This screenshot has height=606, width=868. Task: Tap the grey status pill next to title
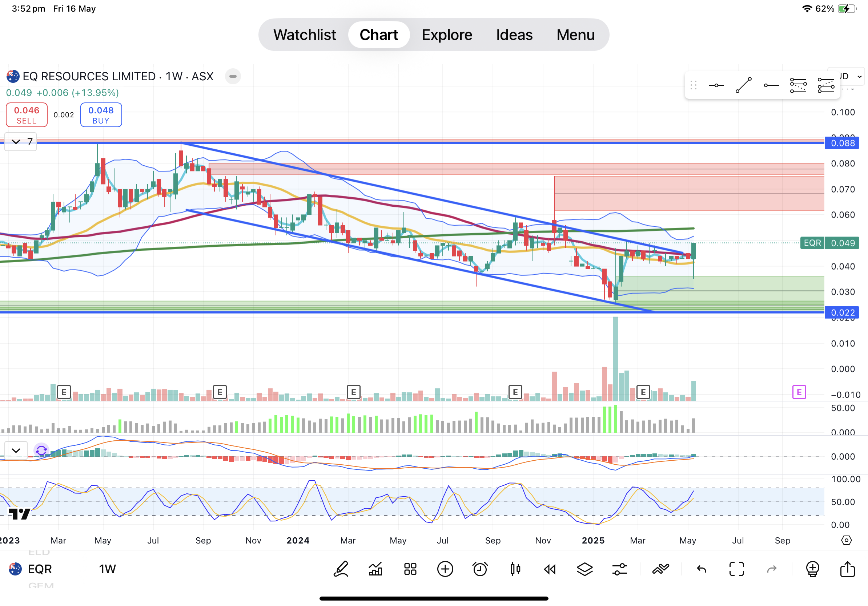[x=233, y=76]
